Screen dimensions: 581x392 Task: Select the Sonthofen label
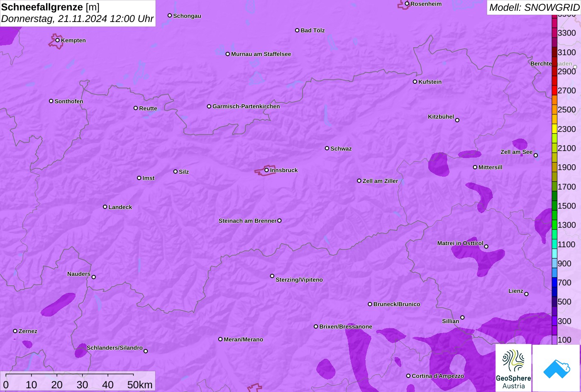click(x=69, y=102)
